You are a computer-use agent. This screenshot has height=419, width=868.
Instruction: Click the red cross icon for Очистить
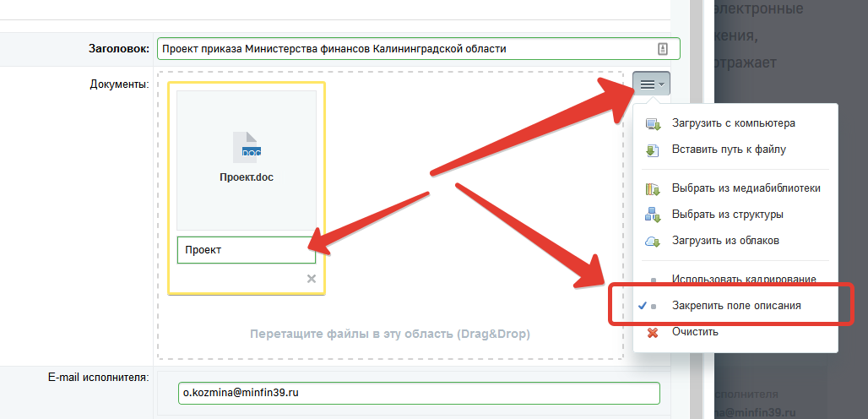tap(653, 332)
